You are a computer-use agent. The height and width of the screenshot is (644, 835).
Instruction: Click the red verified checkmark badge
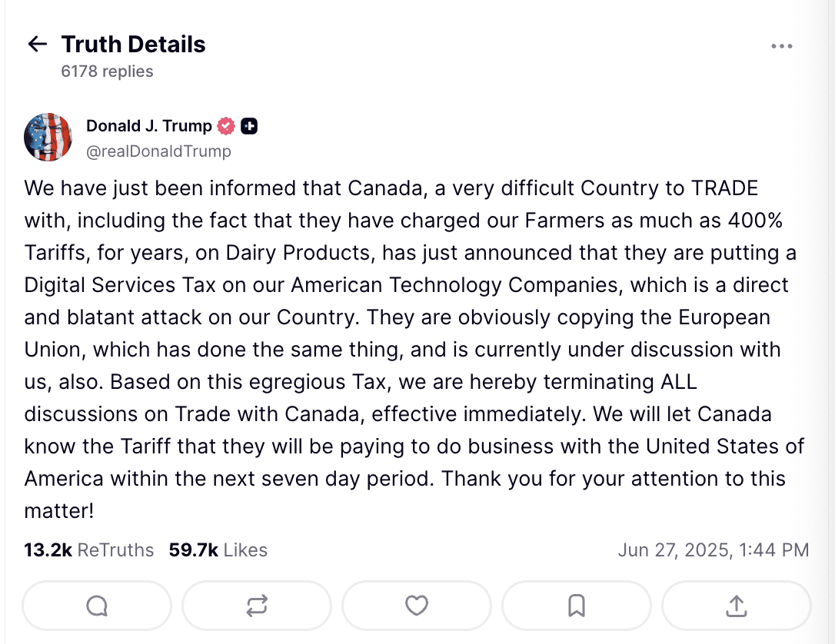(x=226, y=126)
